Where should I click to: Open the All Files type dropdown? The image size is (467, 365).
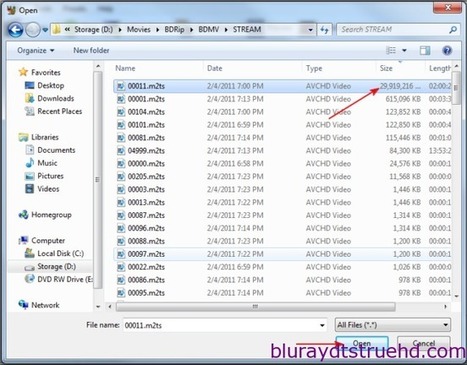[393, 325]
